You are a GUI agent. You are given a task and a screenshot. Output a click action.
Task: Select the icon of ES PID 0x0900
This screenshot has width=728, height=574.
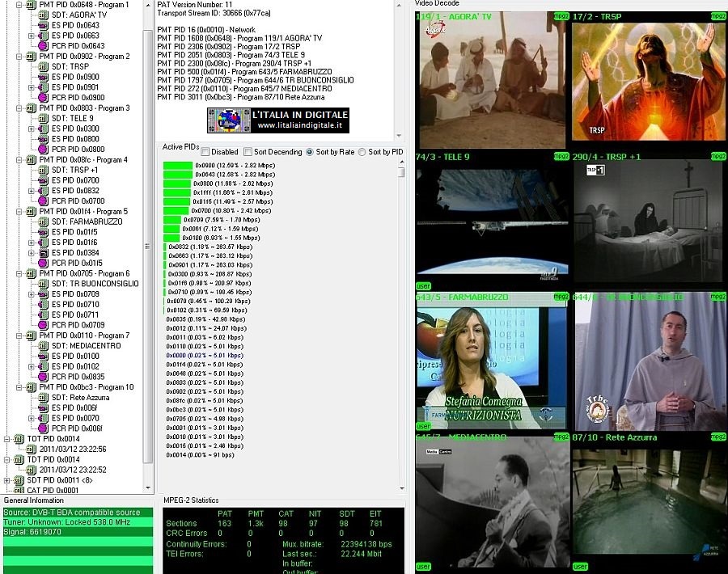click(x=43, y=77)
